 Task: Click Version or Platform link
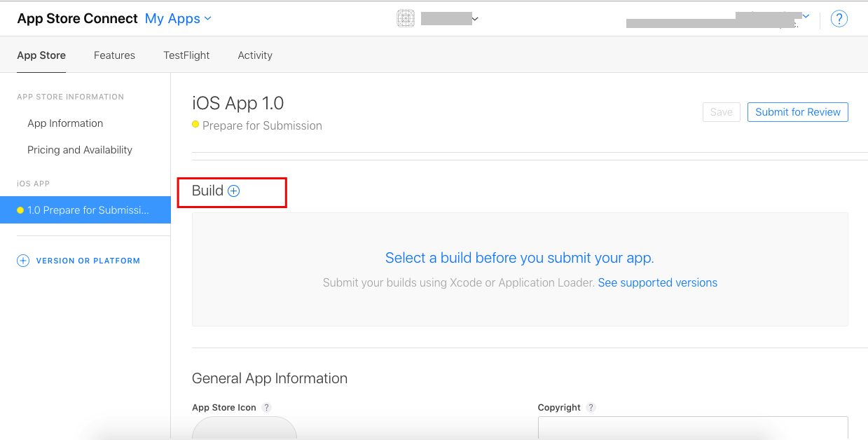(x=88, y=261)
